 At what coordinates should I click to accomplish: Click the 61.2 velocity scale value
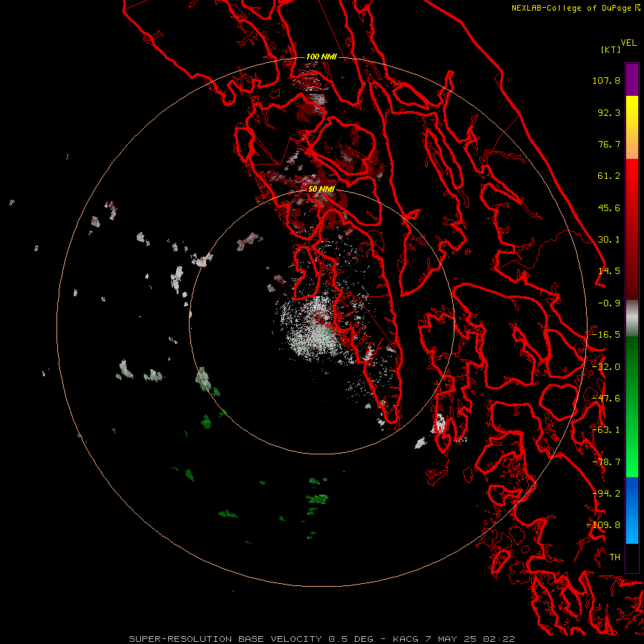coord(609,176)
